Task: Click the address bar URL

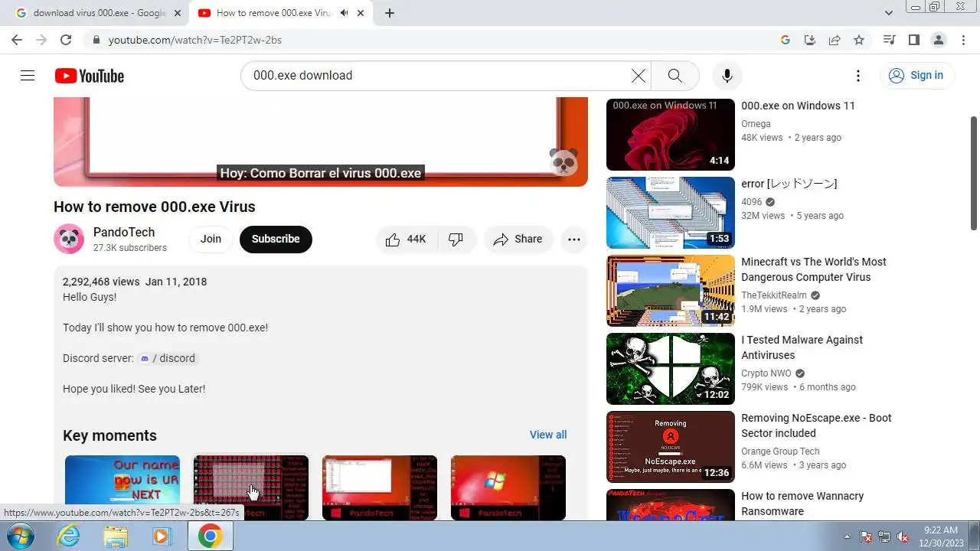Action: tap(195, 40)
